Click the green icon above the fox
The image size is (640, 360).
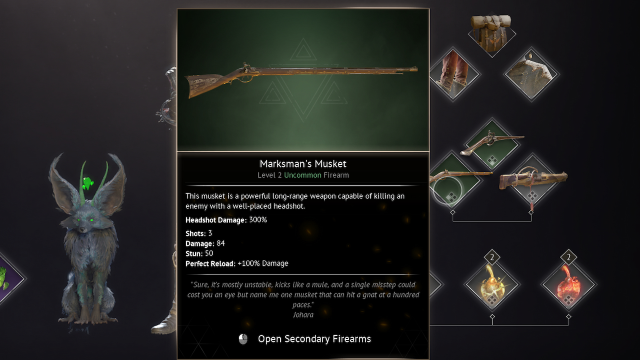pyautogui.click(x=87, y=183)
